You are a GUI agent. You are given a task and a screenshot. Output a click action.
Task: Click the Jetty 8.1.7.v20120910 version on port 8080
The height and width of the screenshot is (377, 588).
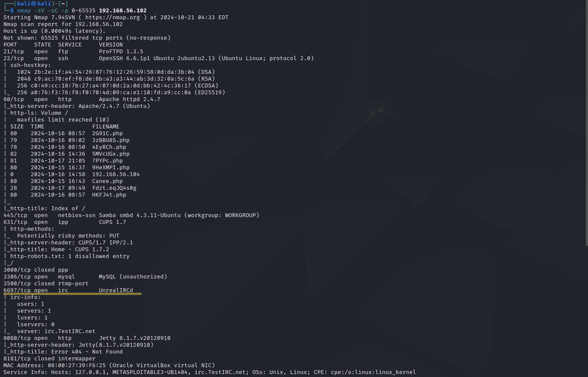135,338
